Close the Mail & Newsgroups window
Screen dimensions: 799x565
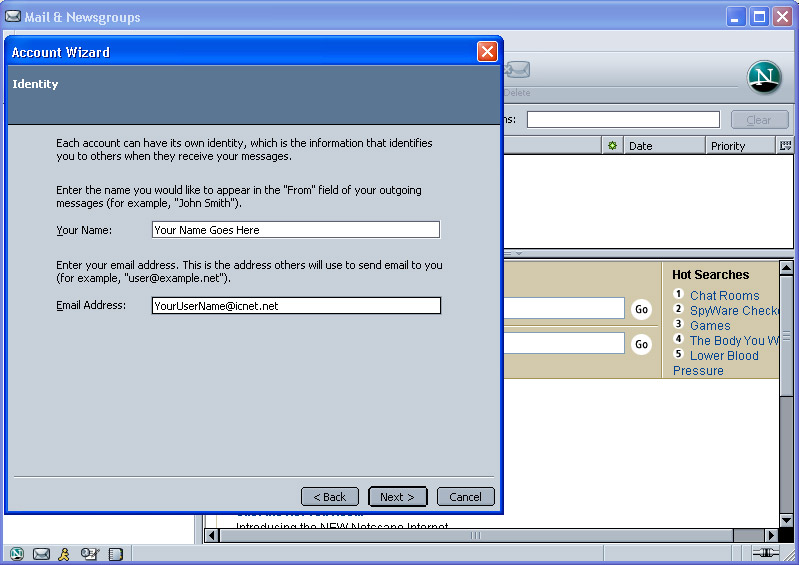click(x=782, y=16)
